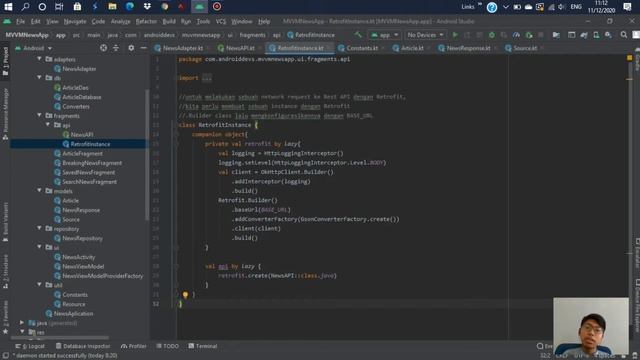Collapse the util folder
The height and width of the screenshot is (360, 640).
[40, 285]
